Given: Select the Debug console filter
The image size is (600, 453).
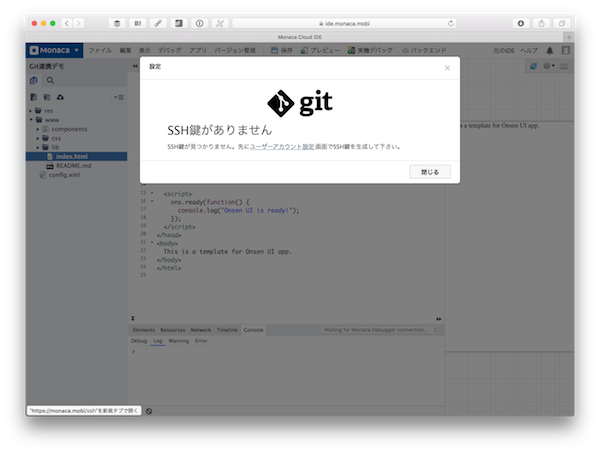Looking at the screenshot, I should (x=139, y=341).
